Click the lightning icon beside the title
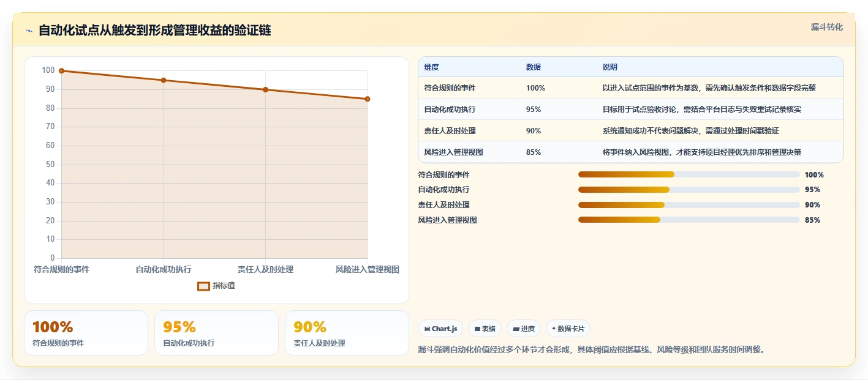The width and height of the screenshot is (868, 380). (x=29, y=31)
